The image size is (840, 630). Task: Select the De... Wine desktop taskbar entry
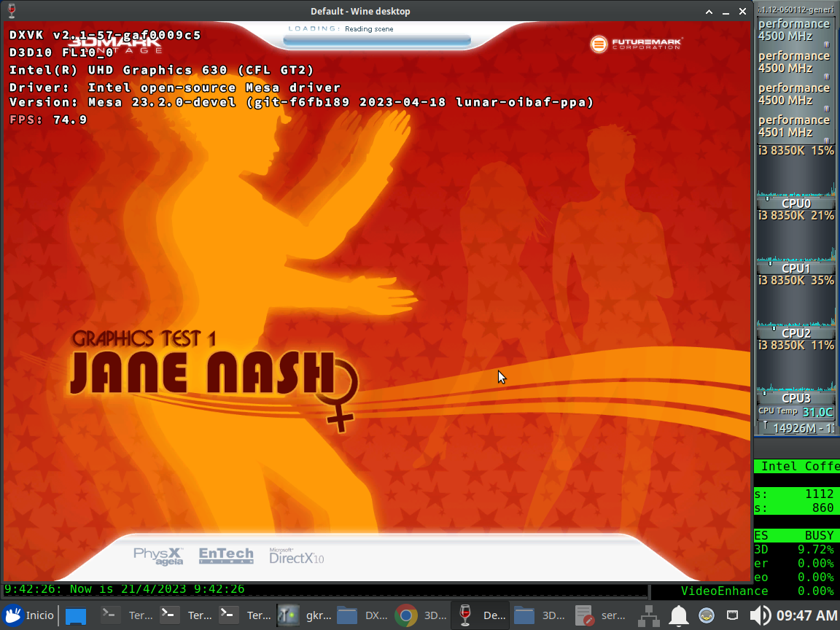(480, 615)
